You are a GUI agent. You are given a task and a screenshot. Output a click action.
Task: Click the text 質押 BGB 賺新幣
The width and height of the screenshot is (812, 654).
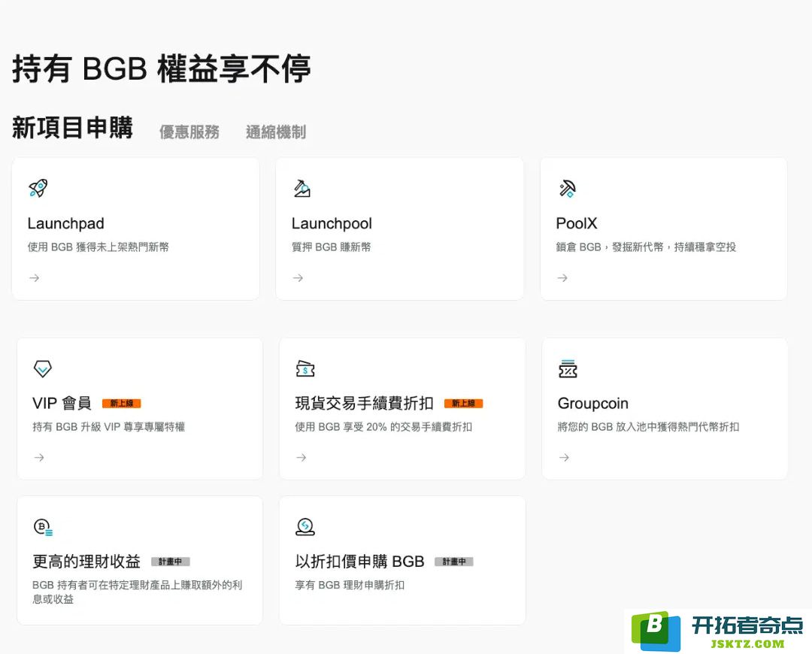332,247
